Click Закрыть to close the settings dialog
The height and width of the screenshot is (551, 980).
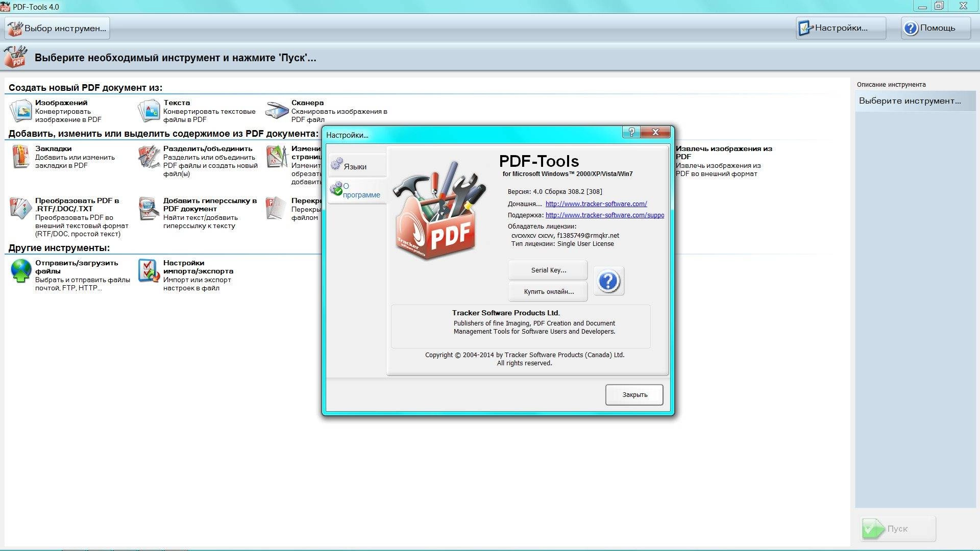click(634, 394)
